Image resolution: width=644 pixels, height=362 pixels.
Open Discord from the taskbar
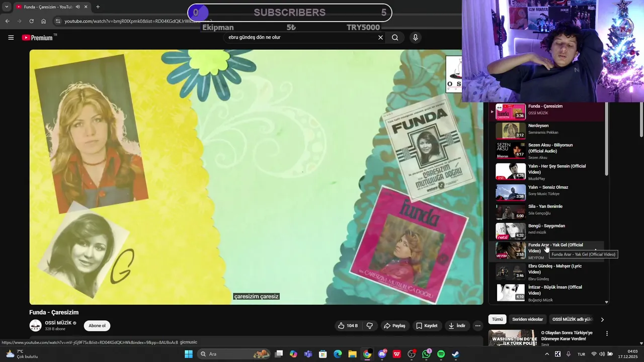click(x=382, y=354)
